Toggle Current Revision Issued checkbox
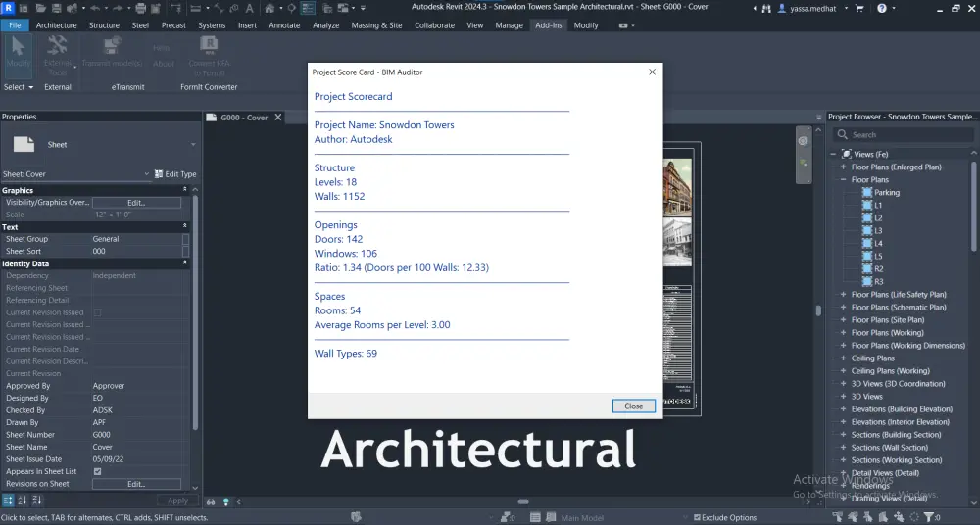Screen dimensions: 980x525 pyautogui.click(x=97, y=312)
